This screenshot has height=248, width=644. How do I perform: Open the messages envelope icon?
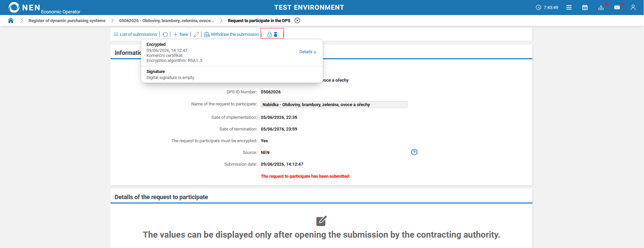pyautogui.click(x=617, y=7)
